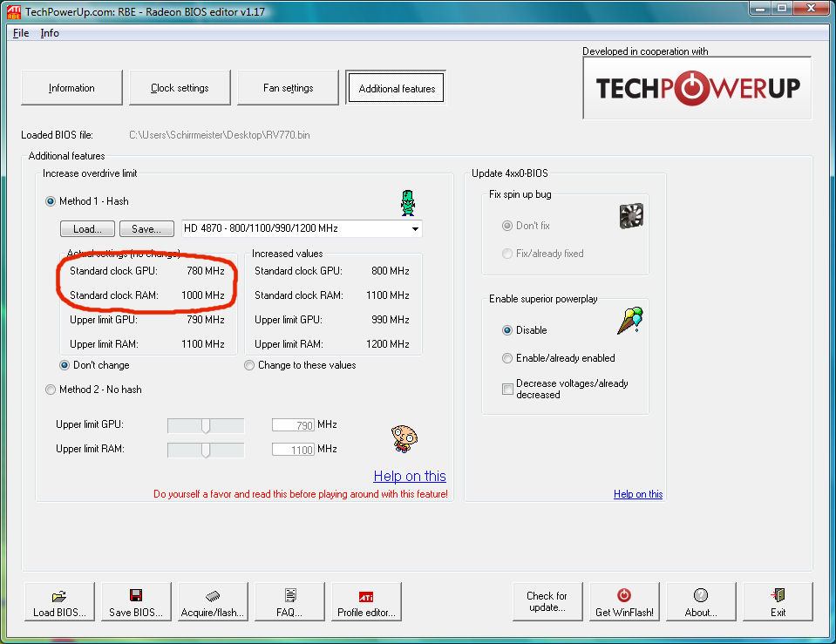Click the Upper limit RAM MHz field
This screenshot has height=644, width=836.
pyautogui.click(x=293, y=450)
